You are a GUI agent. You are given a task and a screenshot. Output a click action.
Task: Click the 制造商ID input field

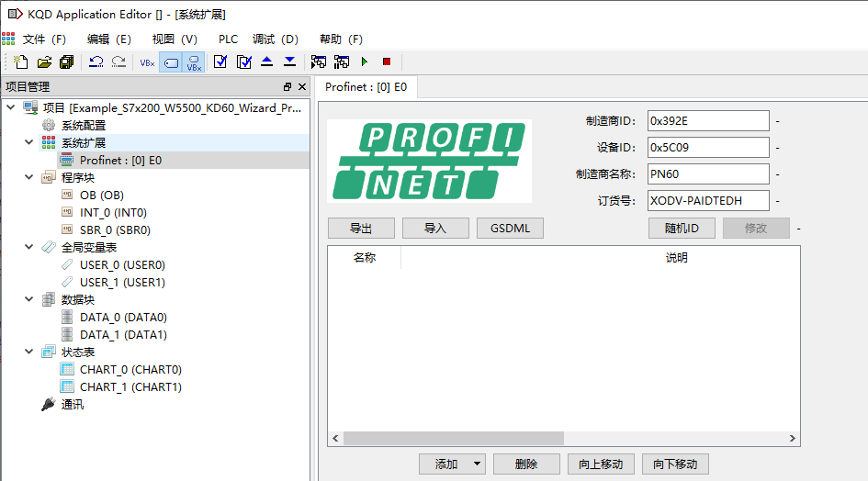(708, 120)
